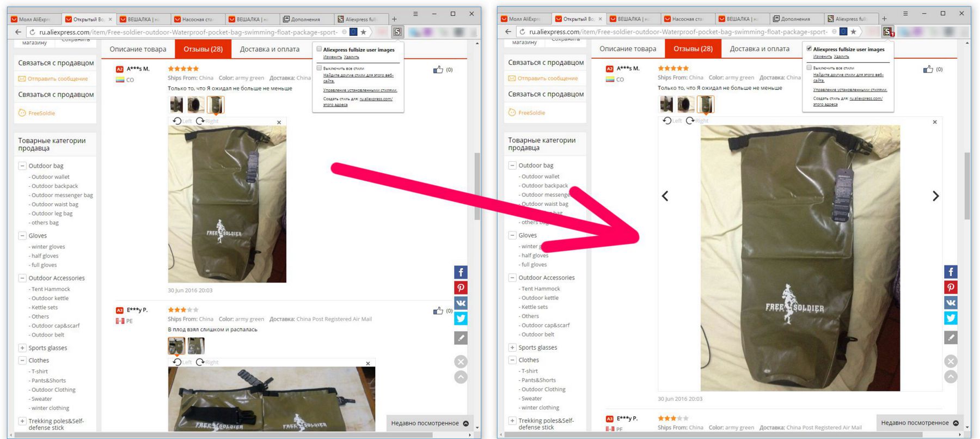The width and height of the screenshot is (980, 439).
Task: Open the browser menu in the left window
Action: [415, 14]
